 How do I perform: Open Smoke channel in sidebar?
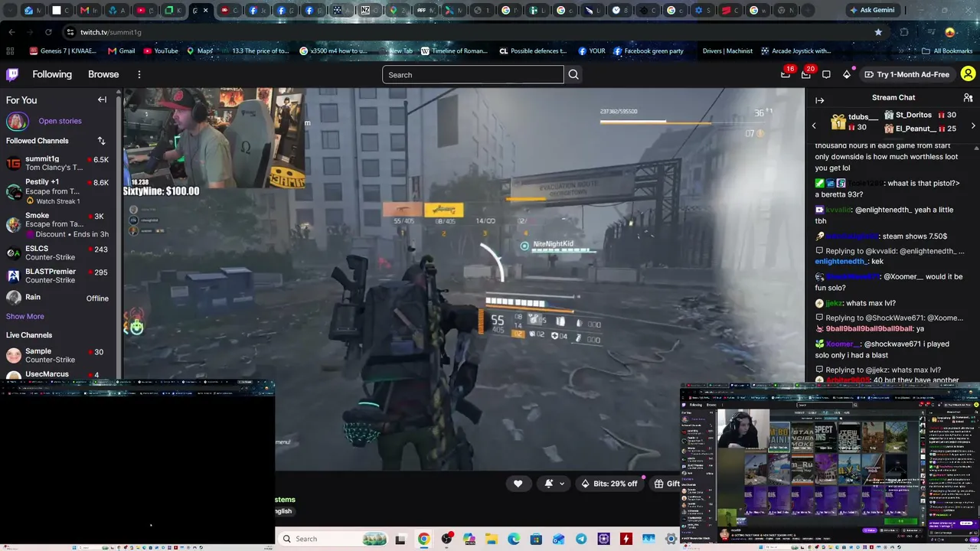click(57, 225)
